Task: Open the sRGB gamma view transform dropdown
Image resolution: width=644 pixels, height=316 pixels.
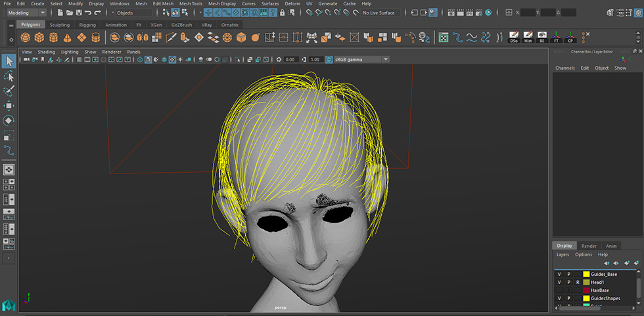Action: point(361,60)
